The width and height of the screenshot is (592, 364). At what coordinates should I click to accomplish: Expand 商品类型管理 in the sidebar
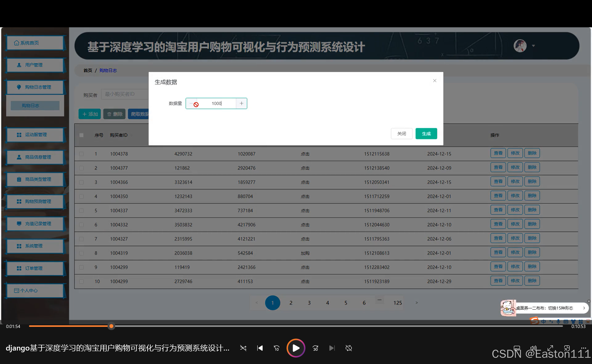coord(35,179)
